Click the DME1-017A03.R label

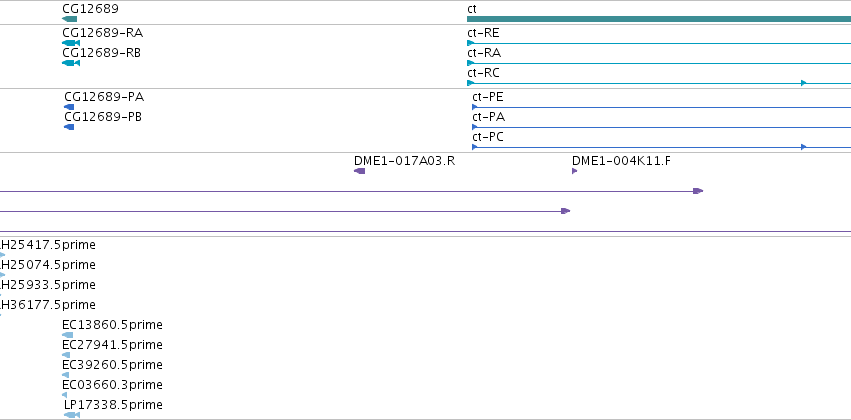(405, 161)
